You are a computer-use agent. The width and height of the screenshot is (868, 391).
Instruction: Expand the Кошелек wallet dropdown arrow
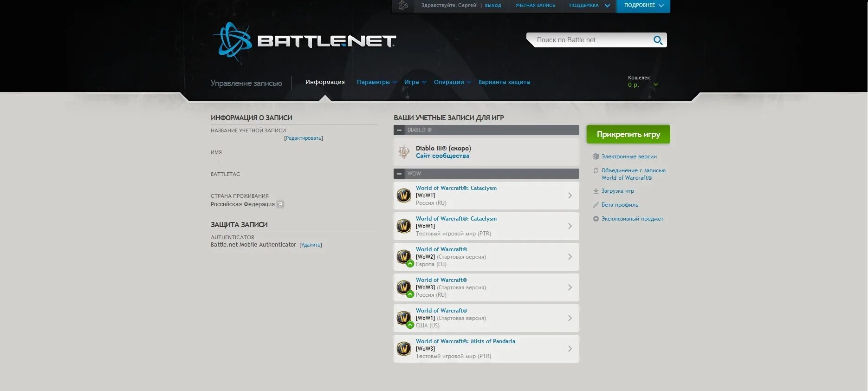(x=655, y=85)
